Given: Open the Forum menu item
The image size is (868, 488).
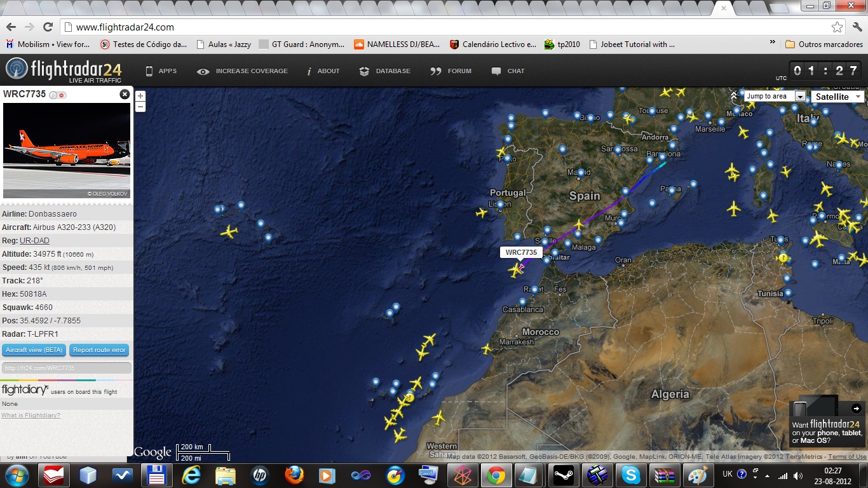Looking at the screenshot, I should point(451,71).
